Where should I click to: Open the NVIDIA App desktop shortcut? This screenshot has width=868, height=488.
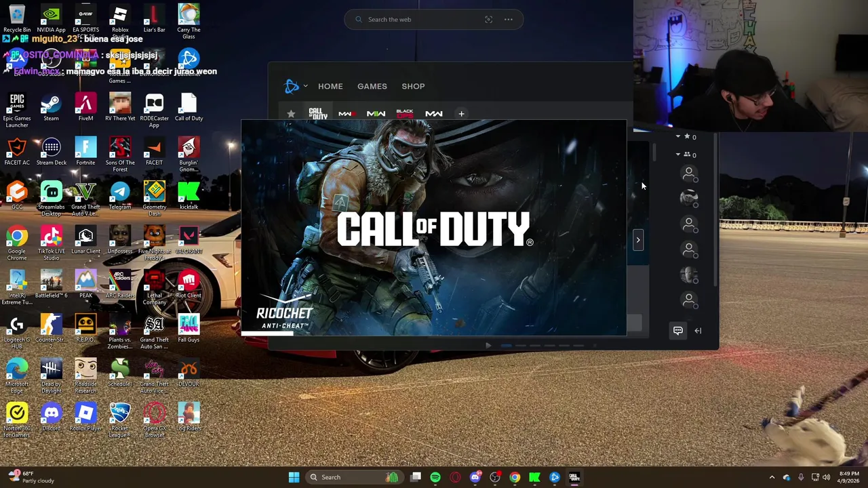(x=51, y=18)
